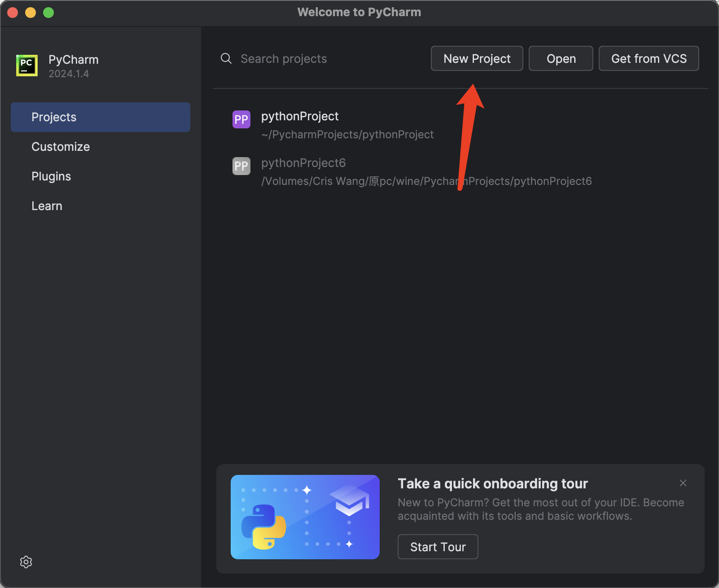Click the pythonProject6 Volumes path text
This screenshot has height=588, width=719.
point(426,181)
